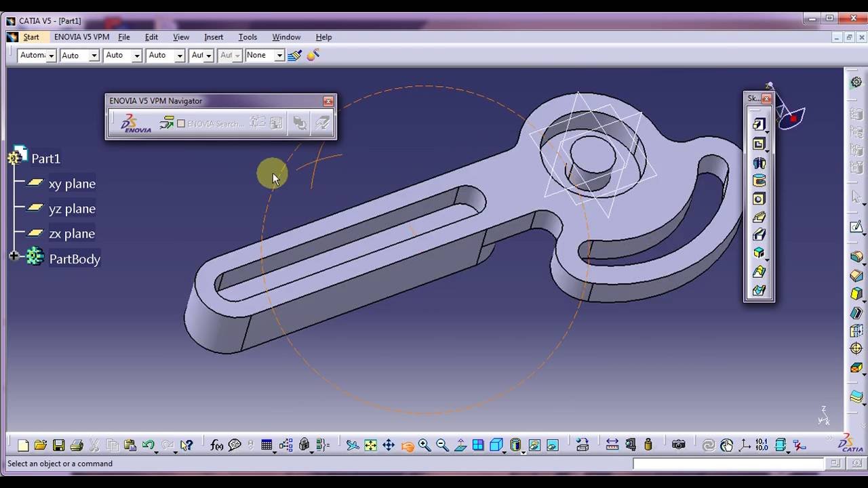Click the Pad tool in Sketch-Based Features
This screenshot has height=488, width=868.
pyautogui.click(x=759, y=124)
